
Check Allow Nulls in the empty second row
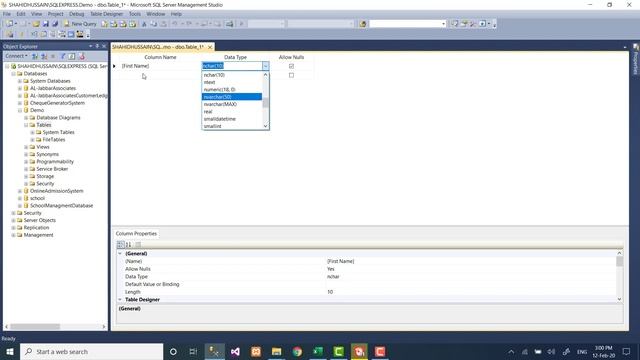pos(291,75)
